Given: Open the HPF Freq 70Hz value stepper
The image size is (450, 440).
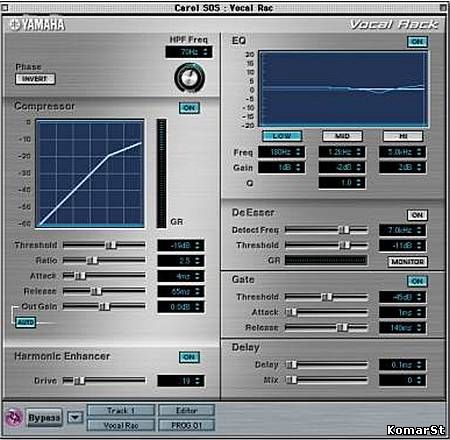Looking at the screenshot, I should coord(189,52).
